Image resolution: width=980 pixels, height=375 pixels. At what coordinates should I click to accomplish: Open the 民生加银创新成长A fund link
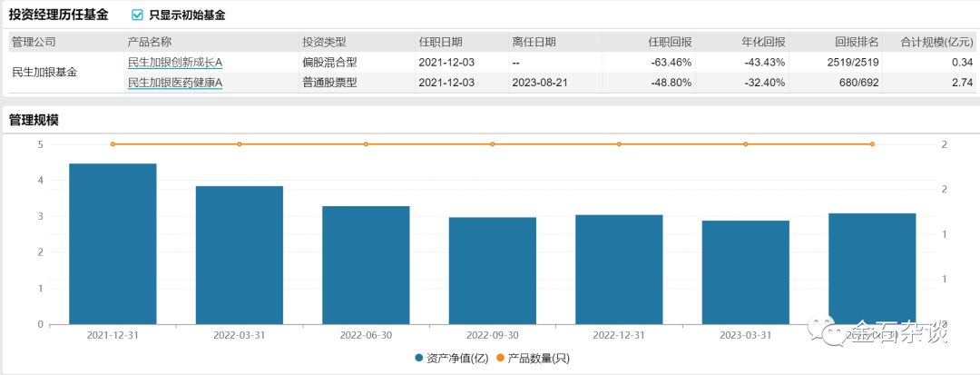coord(175,62)
